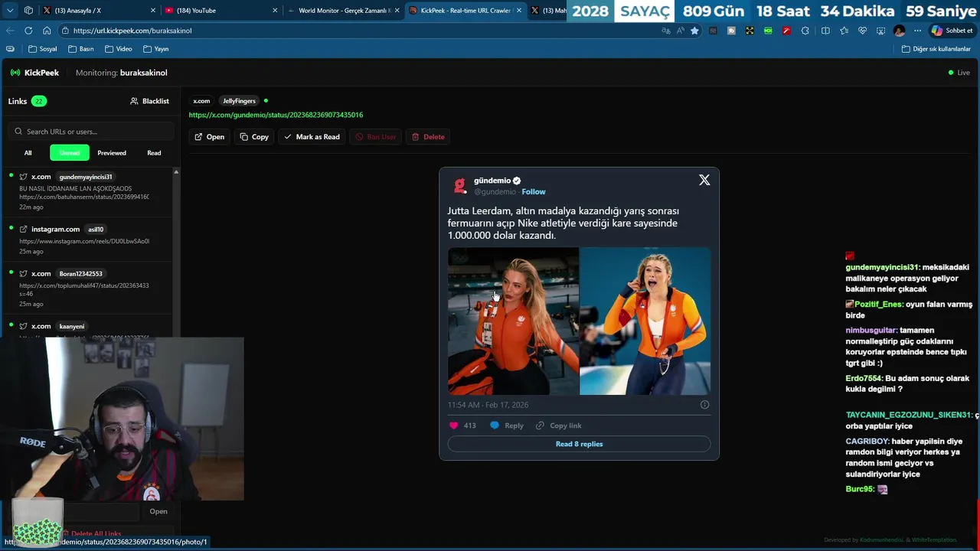This screenshot has height=551, width=980.
Task: Open browser essentials heart icon
Action: 862,31
